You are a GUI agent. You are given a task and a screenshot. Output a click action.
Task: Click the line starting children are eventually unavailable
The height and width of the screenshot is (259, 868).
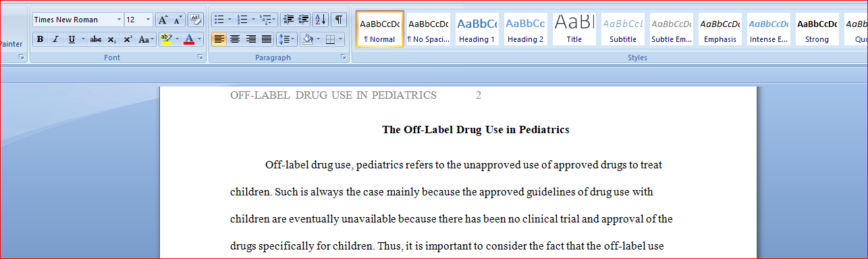pos(451,219)
